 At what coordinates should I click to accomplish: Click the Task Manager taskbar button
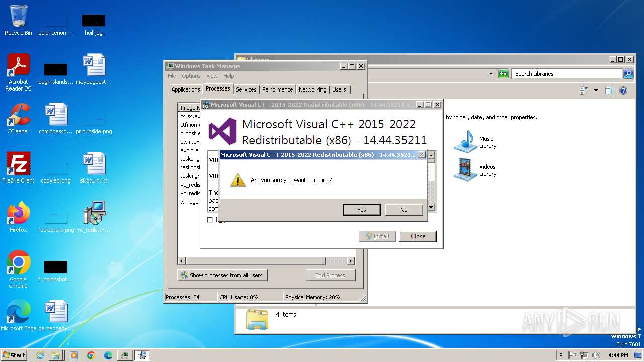[125, 355]
